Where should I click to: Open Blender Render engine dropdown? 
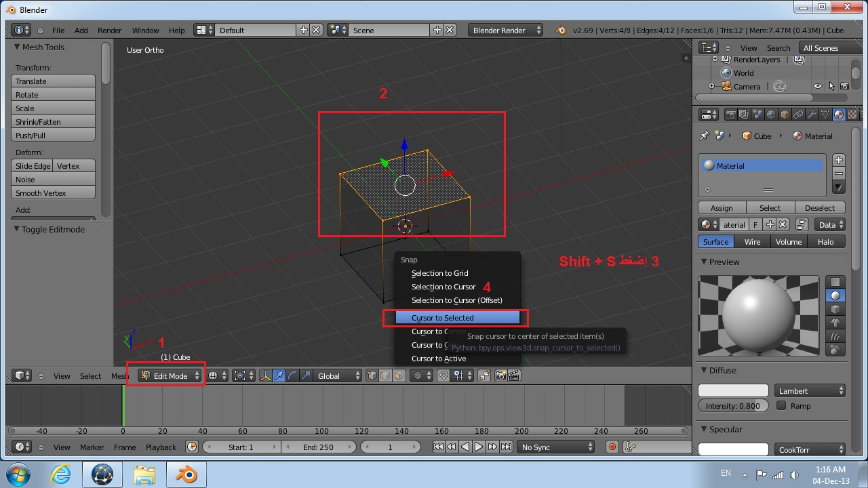click(506, 30)
